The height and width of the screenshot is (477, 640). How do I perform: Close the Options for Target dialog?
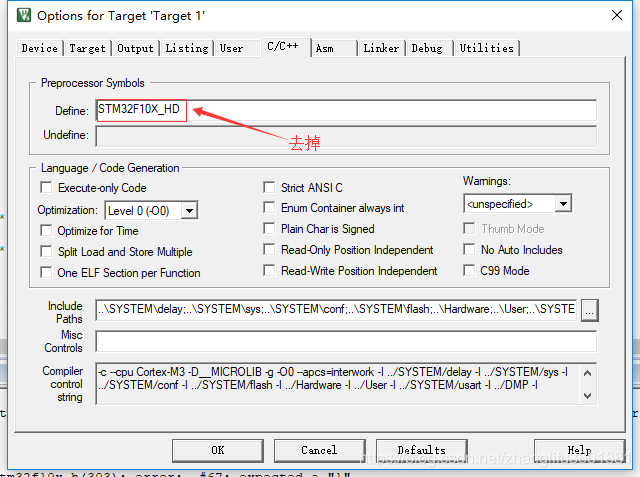point(617,15)
